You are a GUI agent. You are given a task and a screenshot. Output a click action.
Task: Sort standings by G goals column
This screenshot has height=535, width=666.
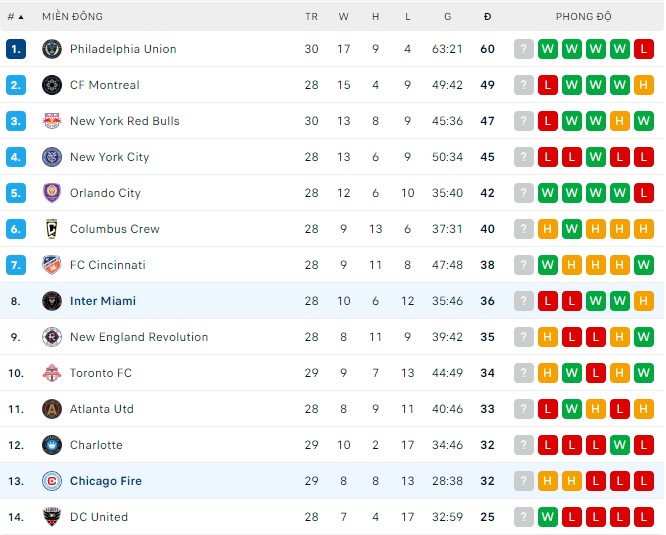[x=447, y=16]
